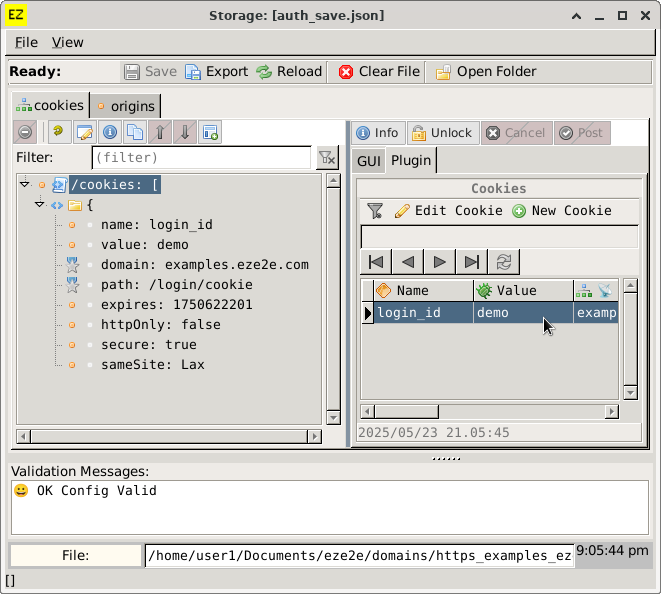Click the 'demo' value cell in cookies table

click(x=523, y=313)
